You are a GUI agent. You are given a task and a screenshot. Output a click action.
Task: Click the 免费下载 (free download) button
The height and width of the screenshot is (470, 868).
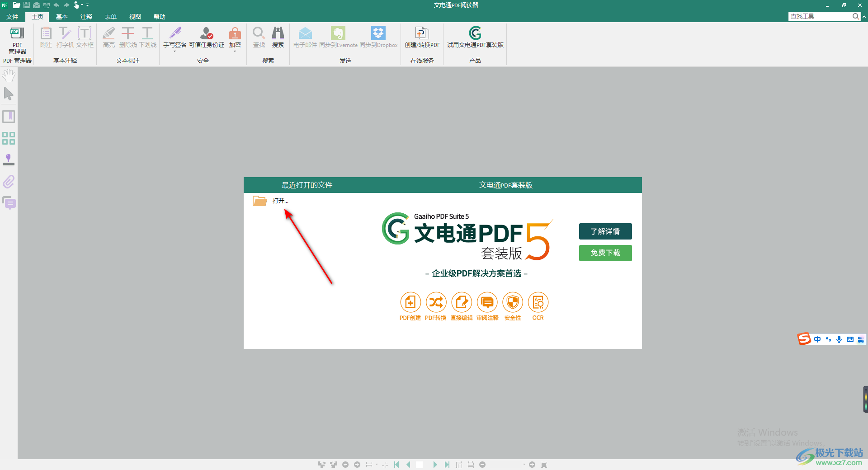[605, 253]
